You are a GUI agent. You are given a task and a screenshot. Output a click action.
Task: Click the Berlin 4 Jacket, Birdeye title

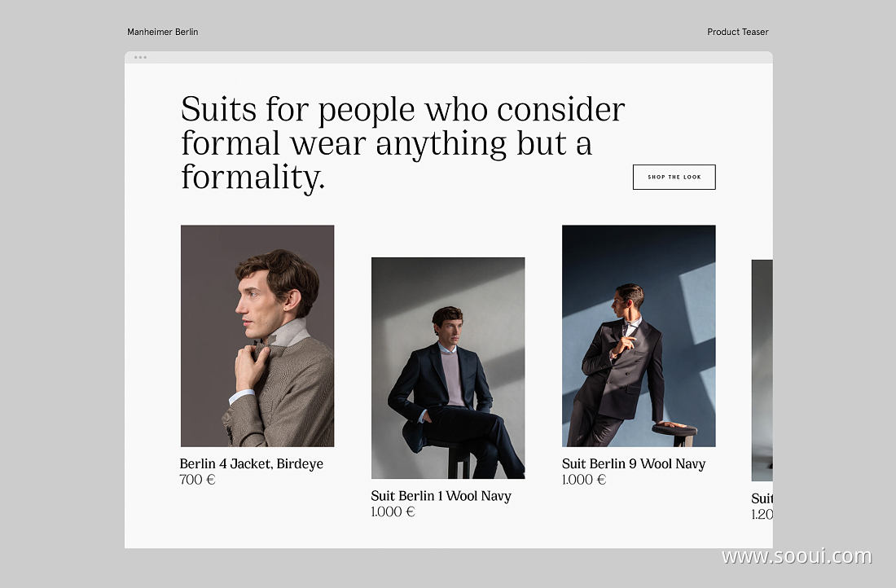point(252,463)
